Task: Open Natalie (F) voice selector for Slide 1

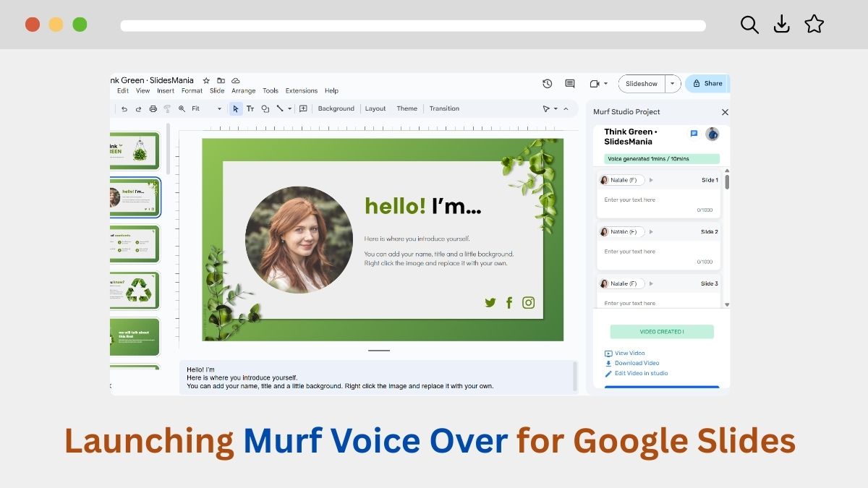Action: (x=622, y=180)
